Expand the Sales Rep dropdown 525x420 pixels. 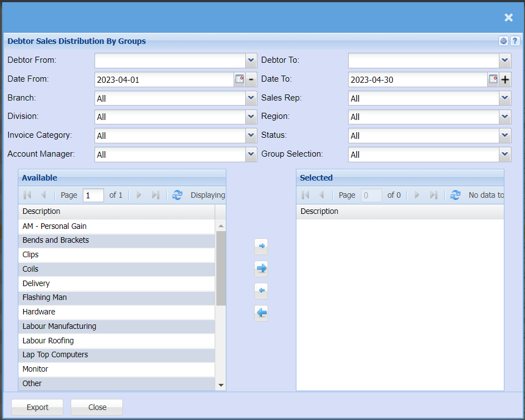[505, 98]
